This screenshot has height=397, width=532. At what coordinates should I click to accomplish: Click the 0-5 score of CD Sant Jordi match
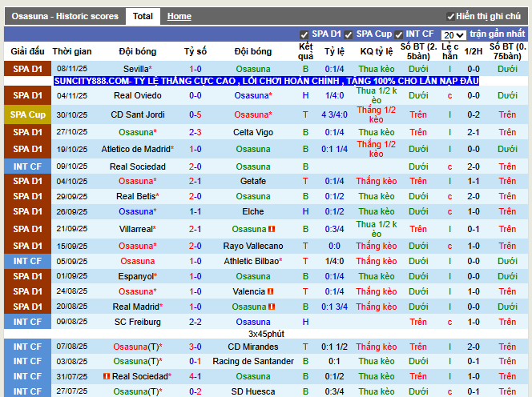pos(195,114)
